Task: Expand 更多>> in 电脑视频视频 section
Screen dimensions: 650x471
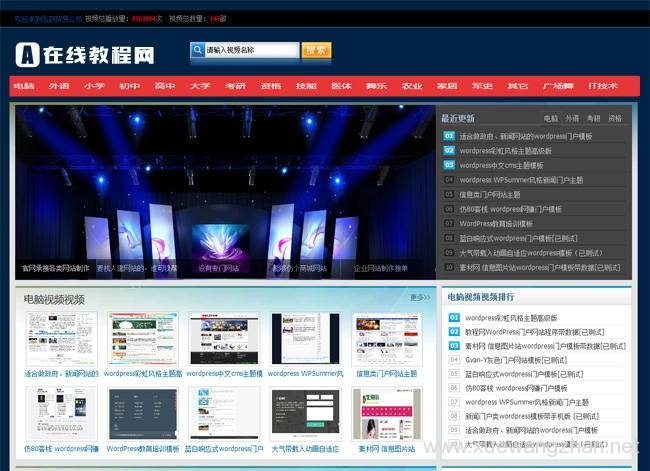Action: 420,298
